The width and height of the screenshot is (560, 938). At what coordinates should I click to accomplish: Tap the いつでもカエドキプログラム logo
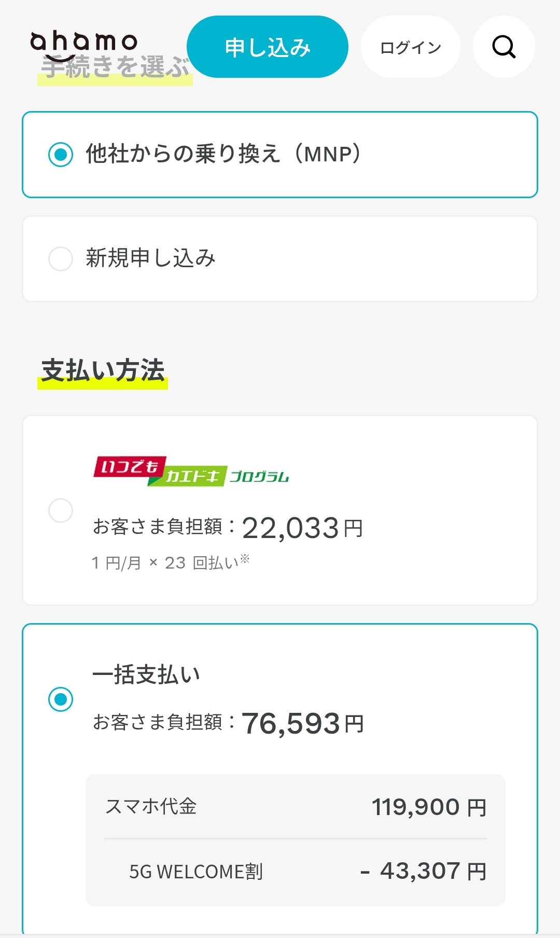191,471
